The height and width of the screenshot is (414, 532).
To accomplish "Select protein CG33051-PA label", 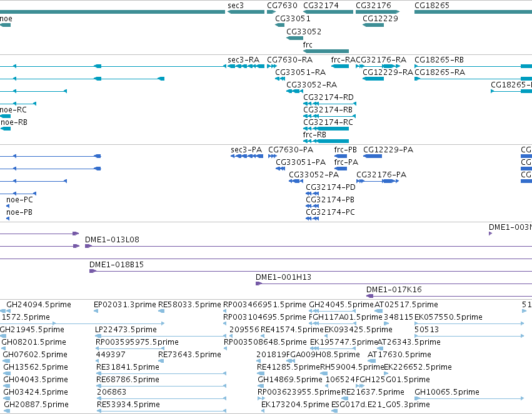I will 301,162.
